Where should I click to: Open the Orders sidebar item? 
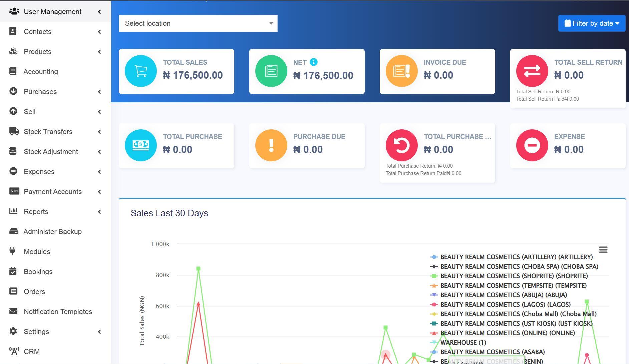(55, 292)
